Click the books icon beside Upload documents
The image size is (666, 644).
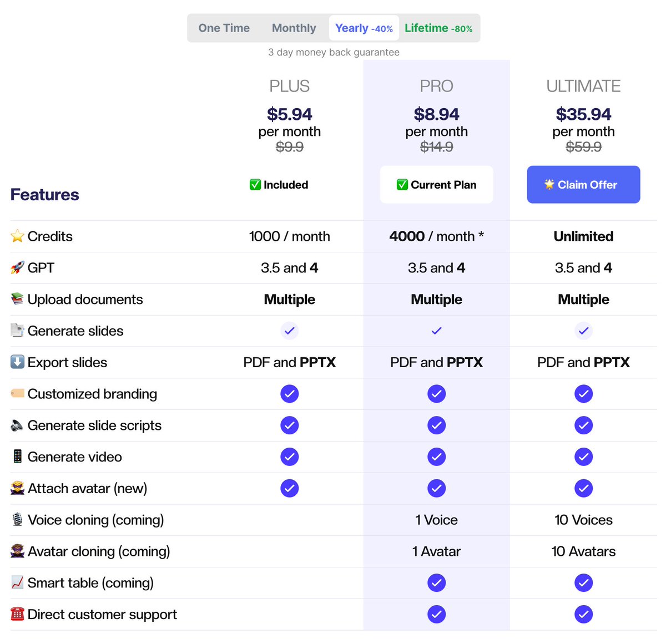(x=17, y=299)
